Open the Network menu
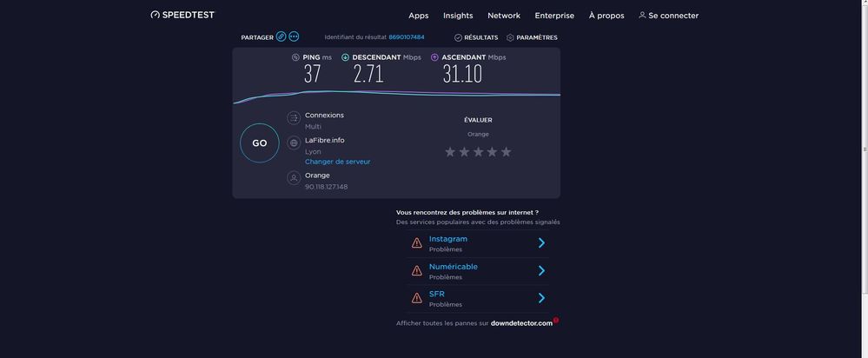This screenshot has width=868, height=358. coord(504,16)
